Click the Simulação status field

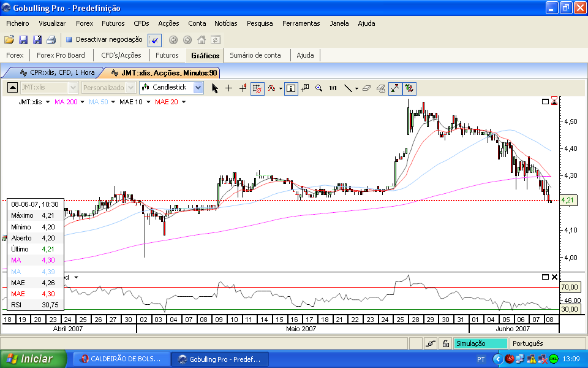point(481,343)
